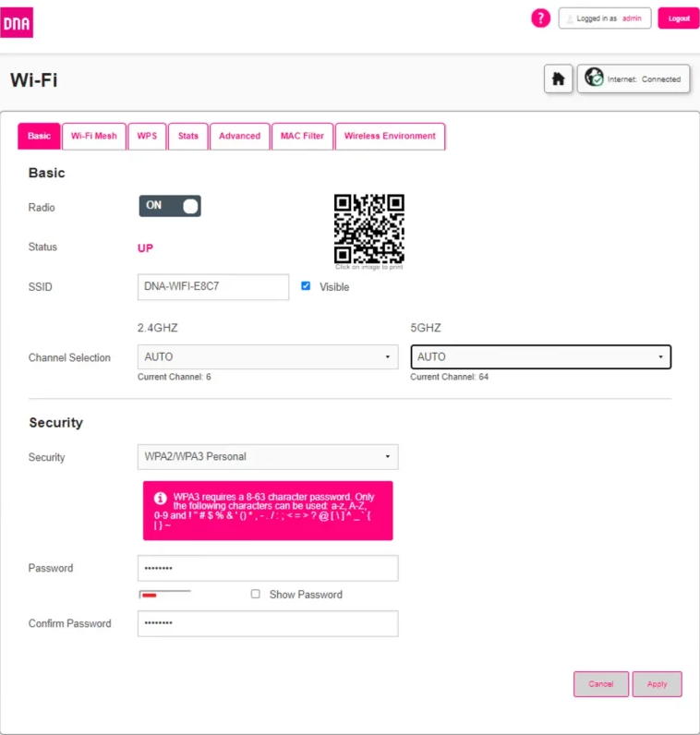Image resolution: width=700 pixels, height=735 pixels.
Task: Open the MAC Filter tab
Action: pyautogui.click(x=302, y=136)
